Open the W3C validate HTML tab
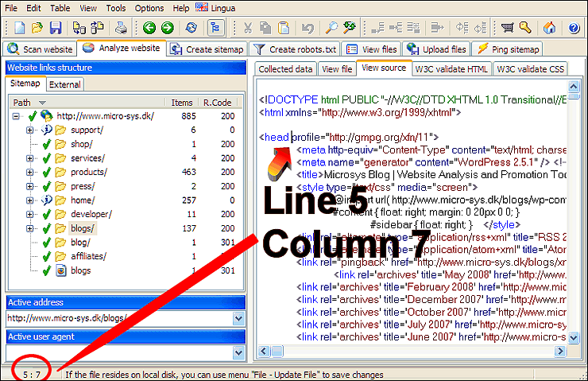Viewport: 588px width, 381px height. (451, 69)
